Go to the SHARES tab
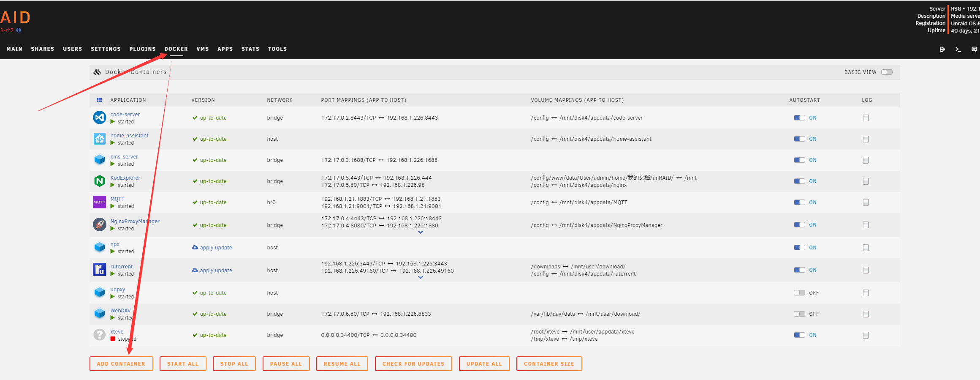This screenshot has width=980, height=380. coord(43,49)
